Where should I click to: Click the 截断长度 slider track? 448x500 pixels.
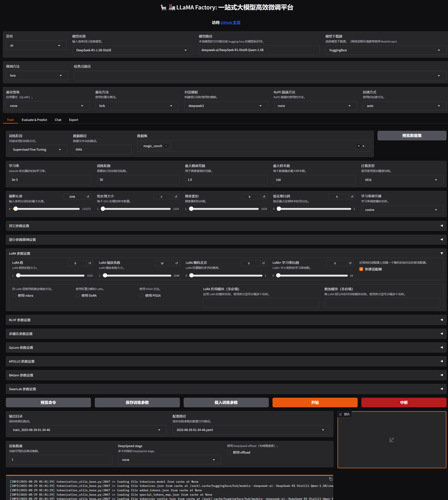46,209
